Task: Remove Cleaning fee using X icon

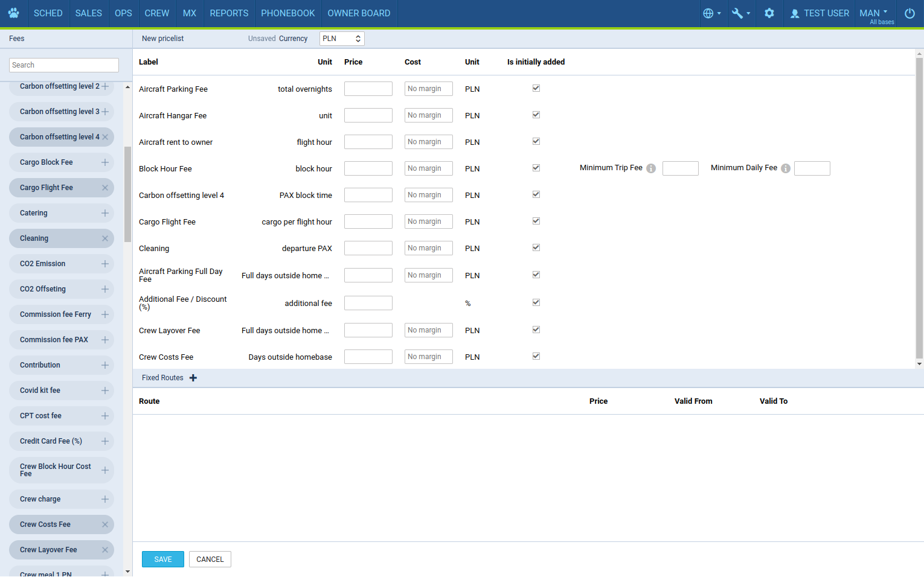Action: click(105, 238)
